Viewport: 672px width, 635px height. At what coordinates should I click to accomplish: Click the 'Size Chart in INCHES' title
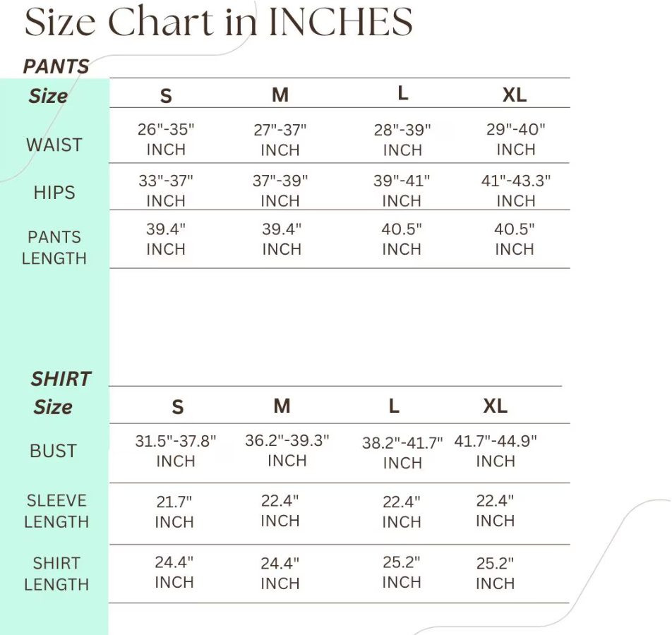[219, 21]
